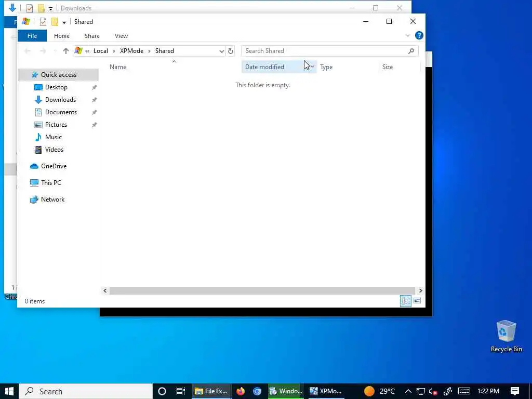Image resolution: width=532 pixels, height=399 pixels.
Task: Open Music in the navigation pane
Action: tap(54, 137)
